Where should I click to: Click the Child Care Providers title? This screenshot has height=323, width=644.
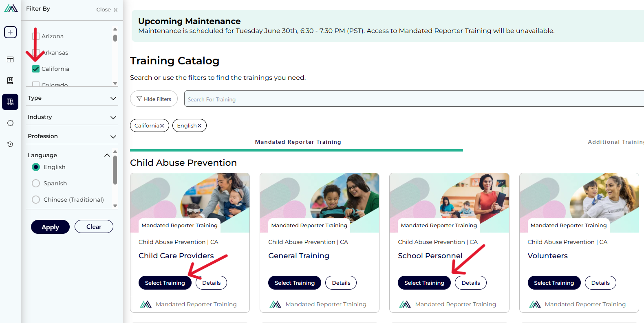[x=176, y=256]
